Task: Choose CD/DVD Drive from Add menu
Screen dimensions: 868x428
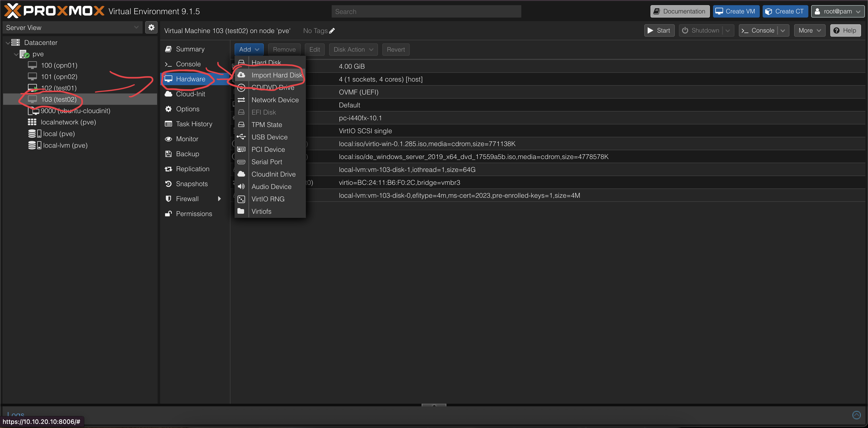Action: 270,87
